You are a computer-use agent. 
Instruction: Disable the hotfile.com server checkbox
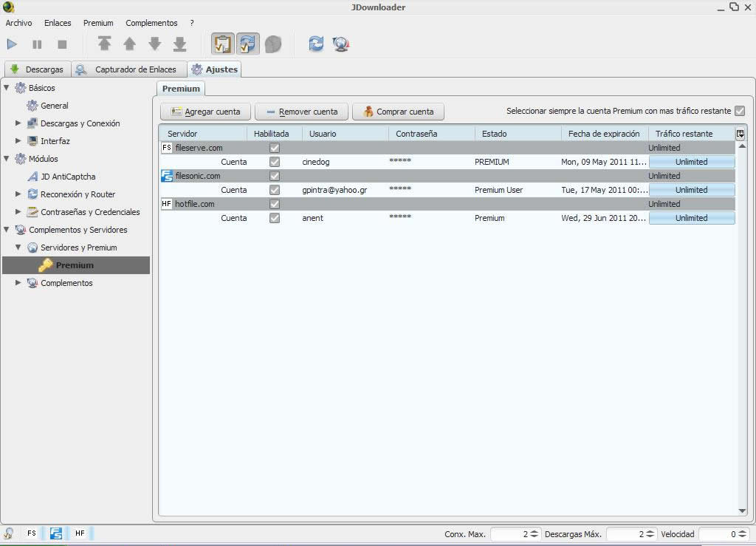(275, 204)
